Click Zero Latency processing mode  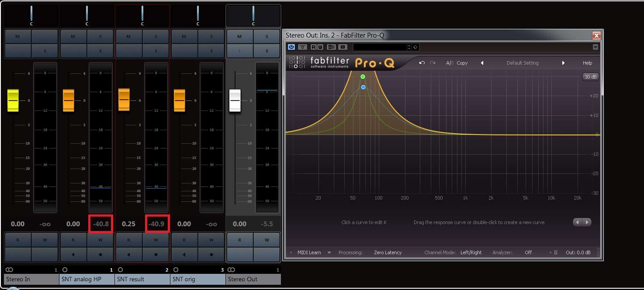[x=388, y=252]
